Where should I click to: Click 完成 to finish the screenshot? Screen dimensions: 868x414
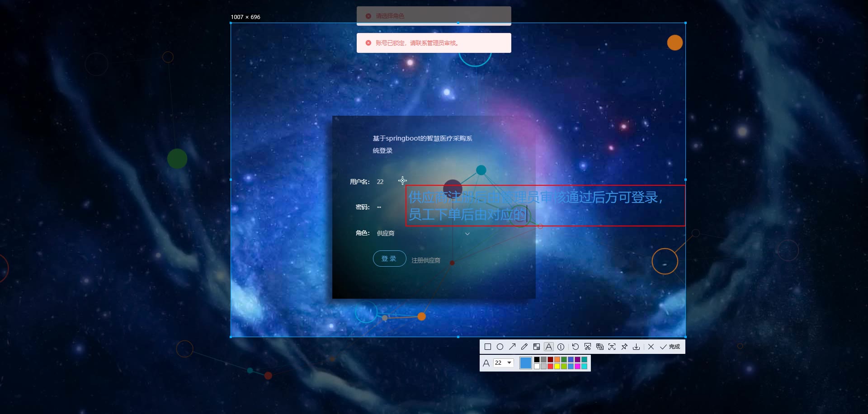point(670,347)
